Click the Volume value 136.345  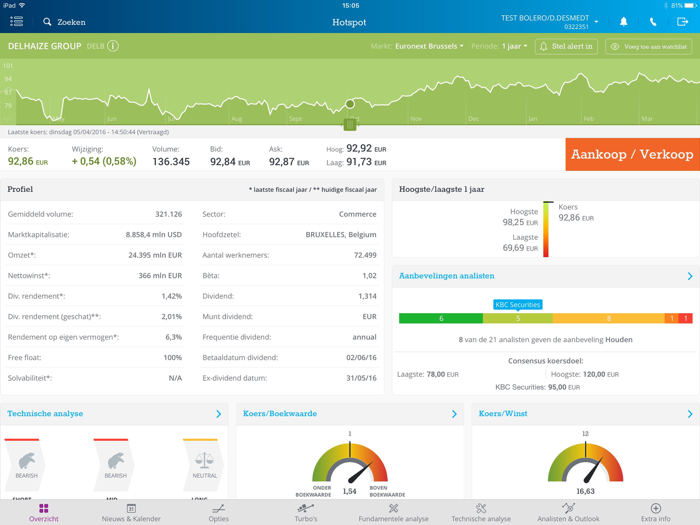(171, 162)
